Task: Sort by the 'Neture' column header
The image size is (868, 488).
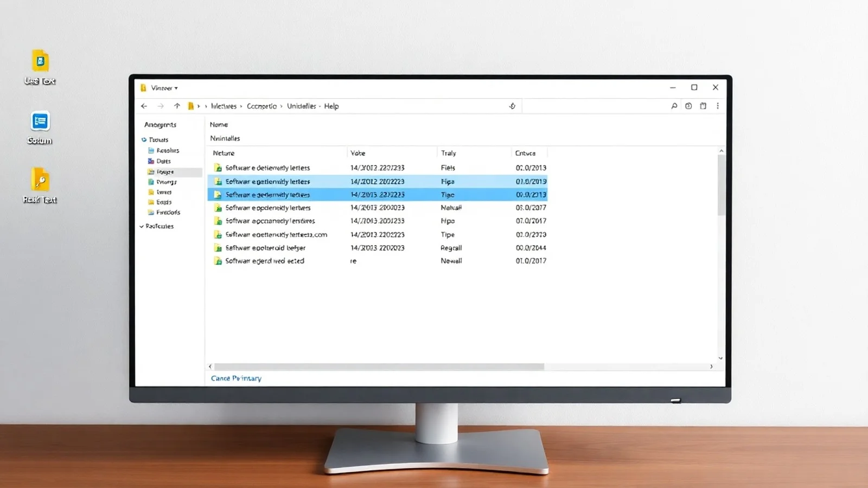Action: [224, 153]
